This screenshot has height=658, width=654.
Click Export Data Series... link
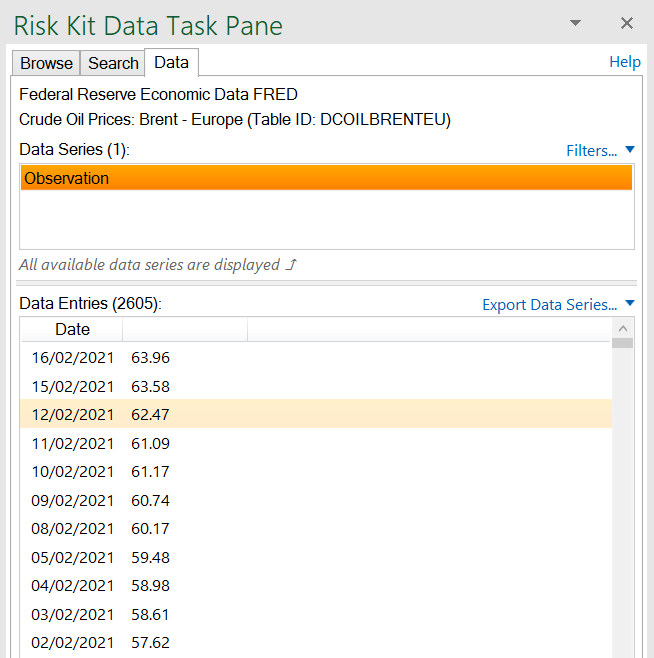pyautogui.click(x=549, y=304)
